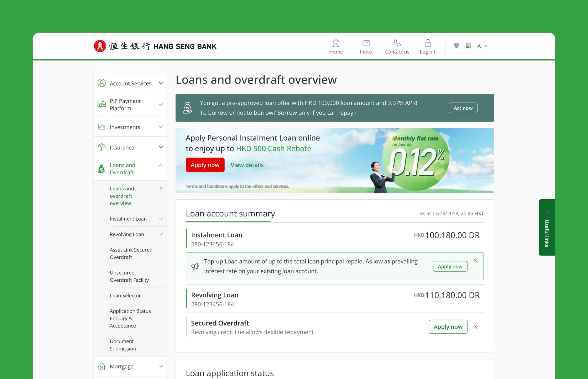The width and height of the screenshot is (588, 379).
Task: Click the Account Services person icon
Action: click(102, 83)
